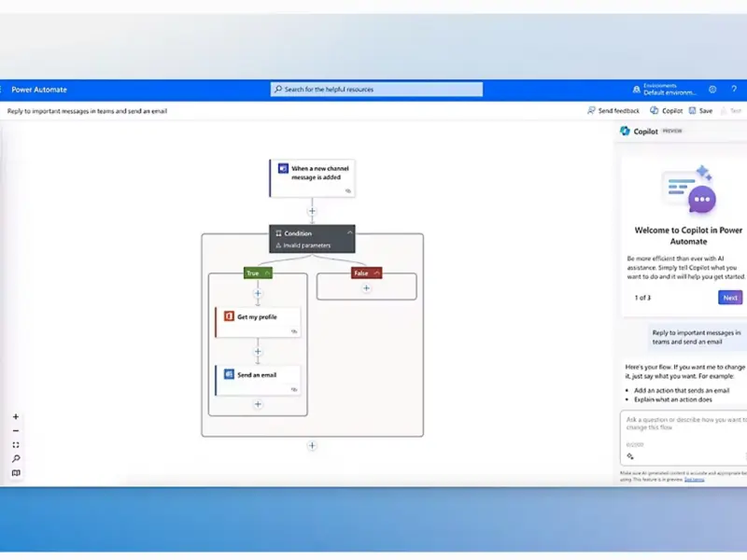747x560 pixels.
Task: Zoom in using the canvas plus control
Action: coord(16,417)
